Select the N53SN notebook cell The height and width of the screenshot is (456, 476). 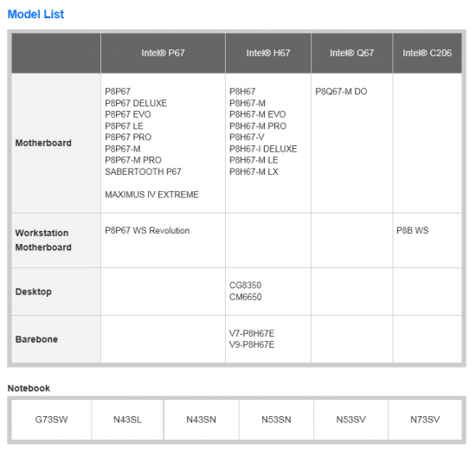(x=276, y=420)
